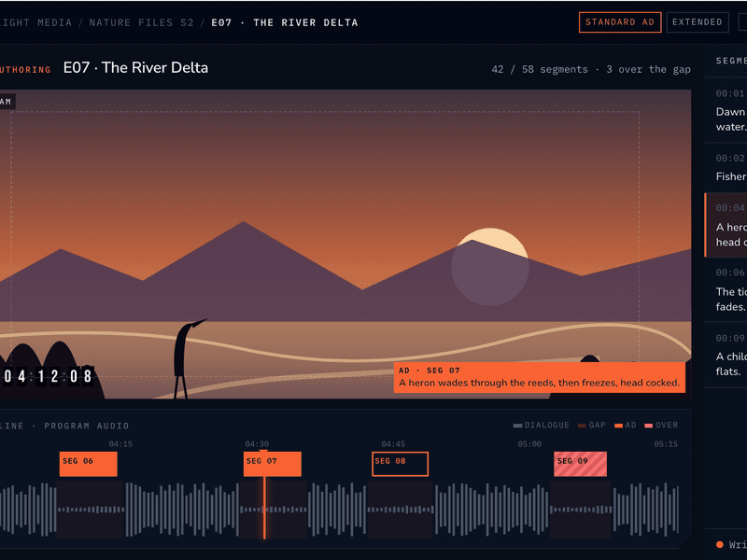
Task: Select the outlined SEG 08 block
Action: pyautogui.click(x=401, y=464)
